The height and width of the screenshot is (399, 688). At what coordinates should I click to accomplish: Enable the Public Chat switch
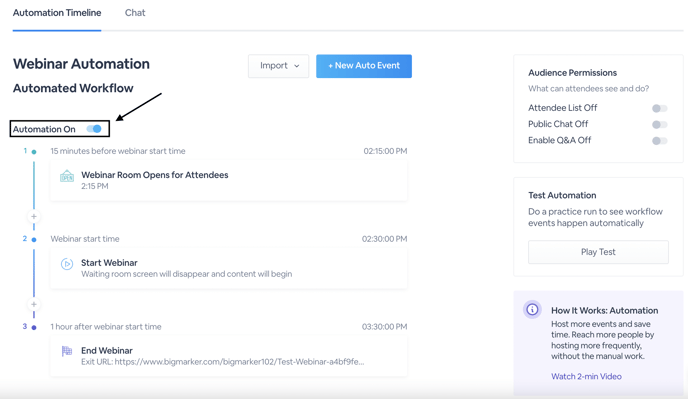point(659,125)
